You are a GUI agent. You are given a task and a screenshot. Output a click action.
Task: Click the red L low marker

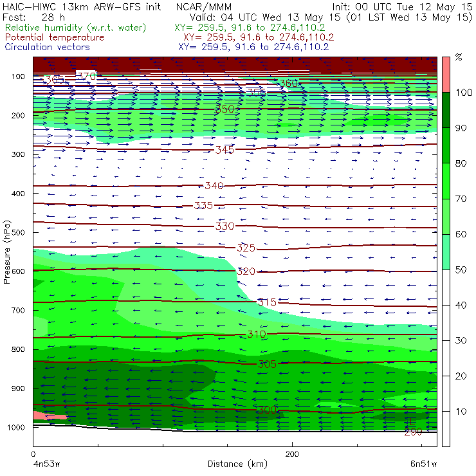[x=412, y=421]
